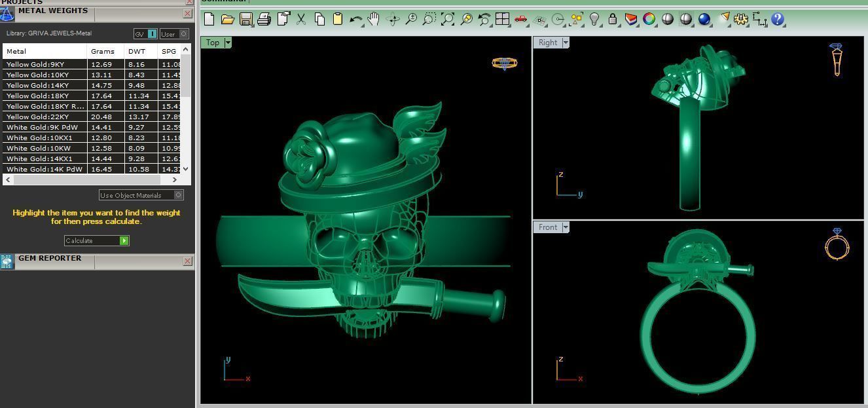Screen dimensions: 868x408
Task: Open the Top viewport dropdown arrow
Action: pos(228,43)
